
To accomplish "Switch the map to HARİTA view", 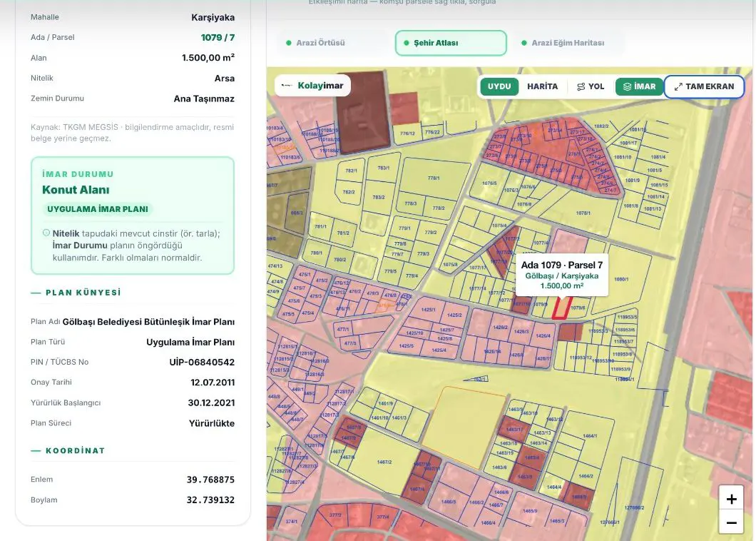I will point(543,86).
